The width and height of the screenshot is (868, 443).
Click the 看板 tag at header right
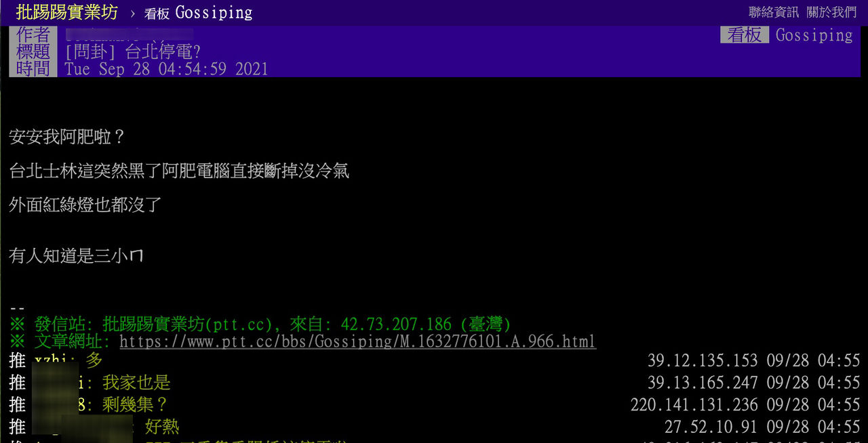point(744,35)
